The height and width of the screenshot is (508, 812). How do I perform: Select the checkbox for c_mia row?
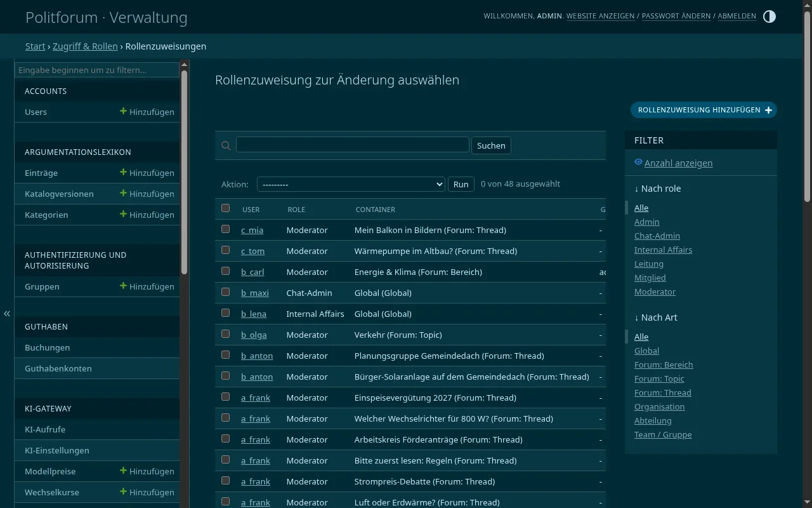225,229
